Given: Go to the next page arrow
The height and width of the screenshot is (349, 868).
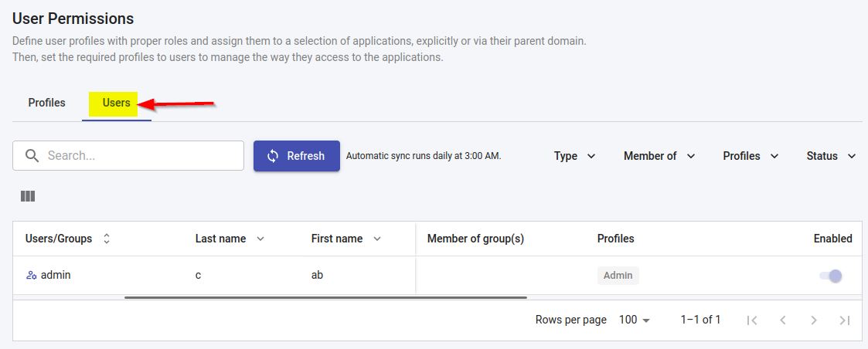Looking at the screenshot, I should click(814, 320).
